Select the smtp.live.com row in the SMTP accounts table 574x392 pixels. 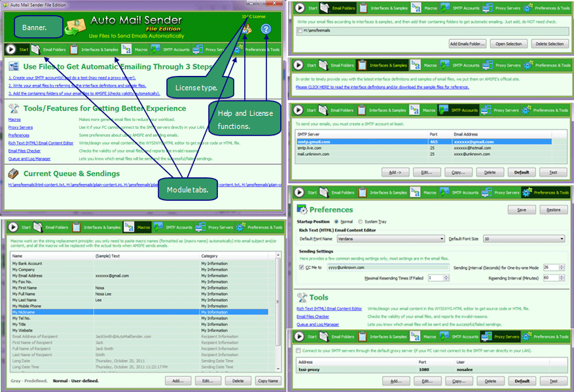(x=424, y=148)
